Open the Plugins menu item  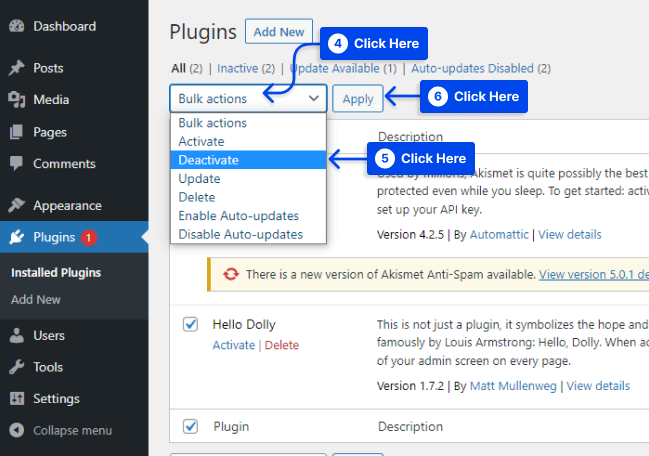[74, 237]
